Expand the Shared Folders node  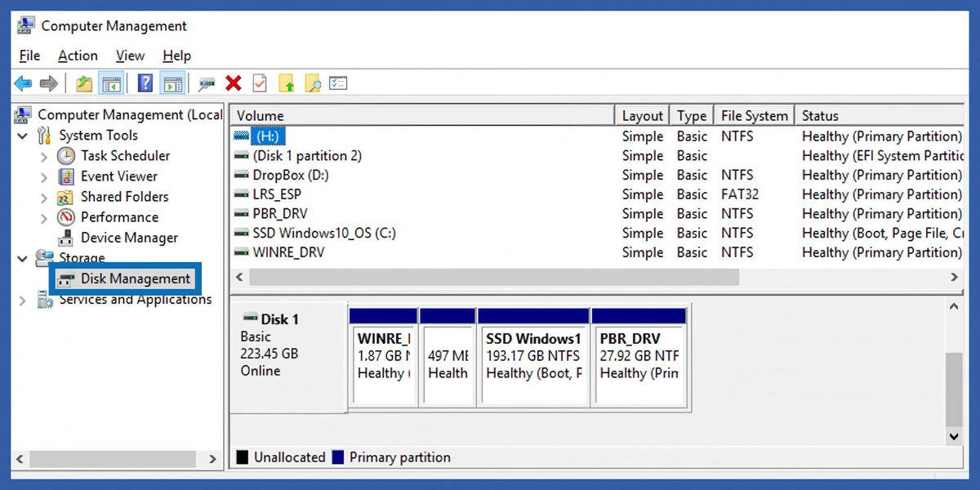44,197
